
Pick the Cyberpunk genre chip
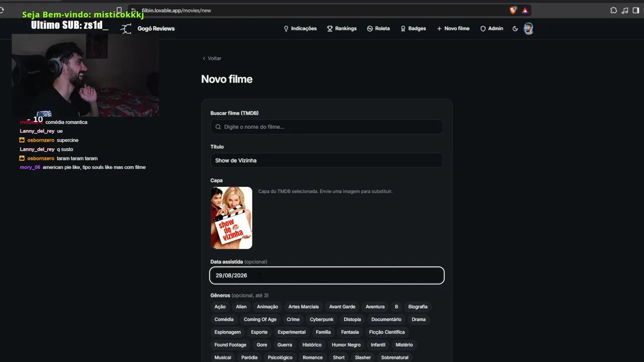pos(321,319)
